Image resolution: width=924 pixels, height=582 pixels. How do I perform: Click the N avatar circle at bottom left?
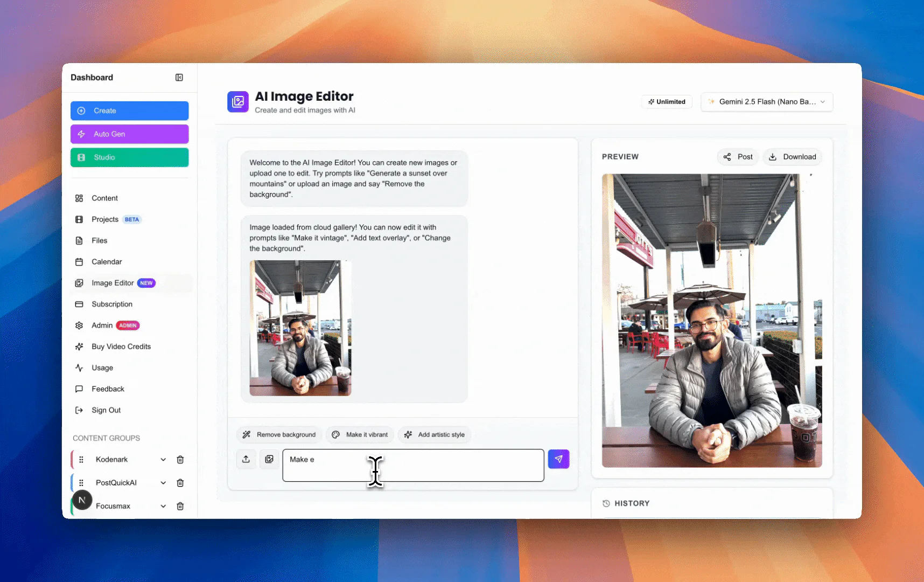coord(82,500)
